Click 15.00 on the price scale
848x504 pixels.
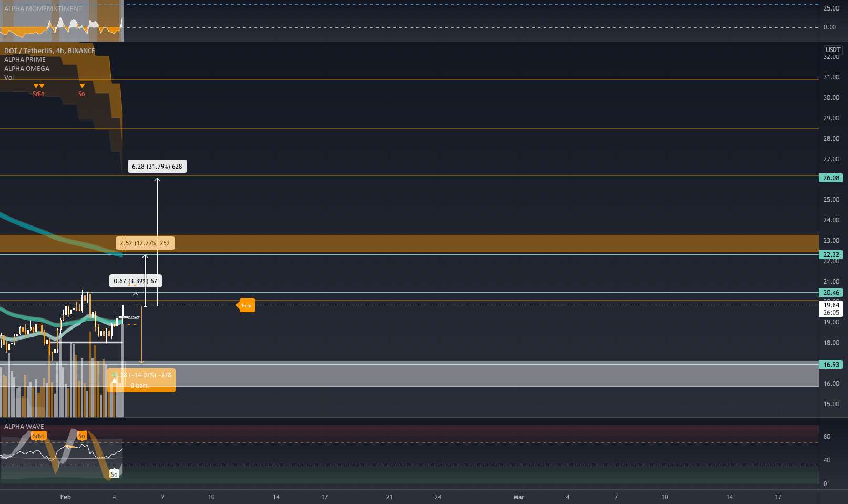point(831,404)
